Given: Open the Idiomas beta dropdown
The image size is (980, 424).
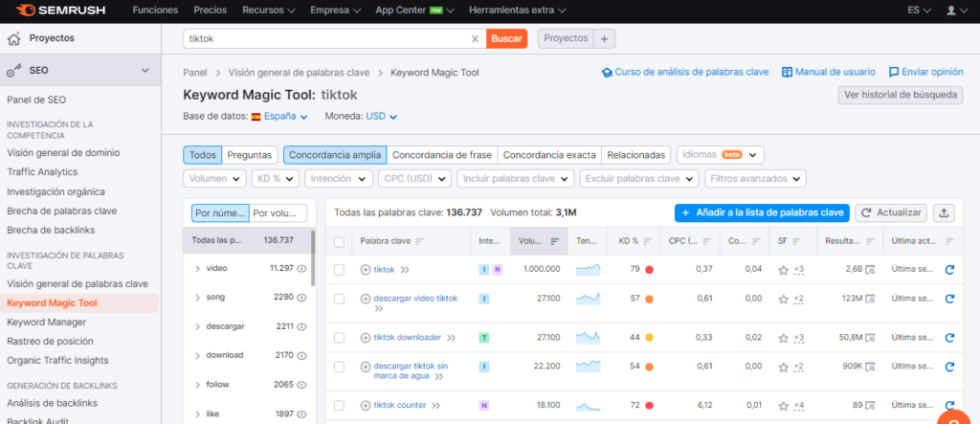Looking at the screenshot, I should coord(720,154).
